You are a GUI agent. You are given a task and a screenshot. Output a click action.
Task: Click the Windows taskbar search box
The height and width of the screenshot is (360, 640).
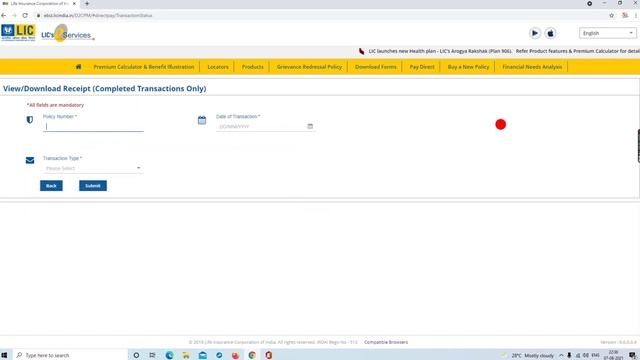[x=70, y=355]
